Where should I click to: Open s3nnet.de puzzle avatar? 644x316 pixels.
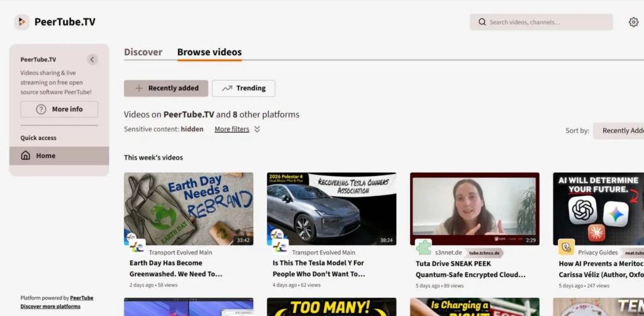tap(423, 247)
